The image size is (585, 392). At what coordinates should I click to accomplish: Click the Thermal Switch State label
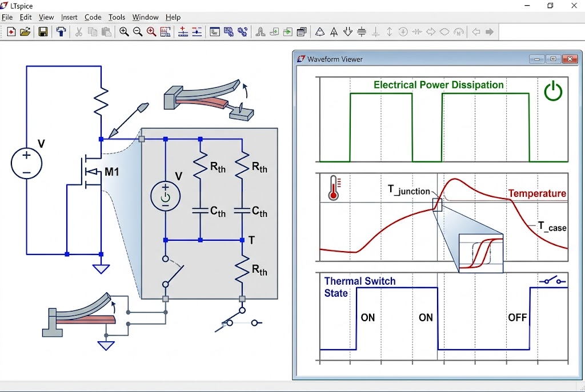pyautogui.click(x=360, y=287)
